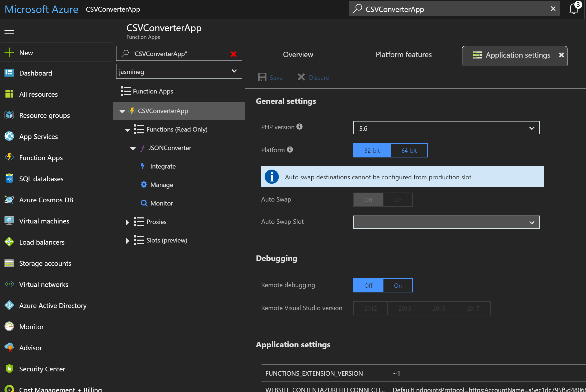The image size is (586, 392).
Task: Open the jasmineg subscription dropdown
Action: point(179,71)
